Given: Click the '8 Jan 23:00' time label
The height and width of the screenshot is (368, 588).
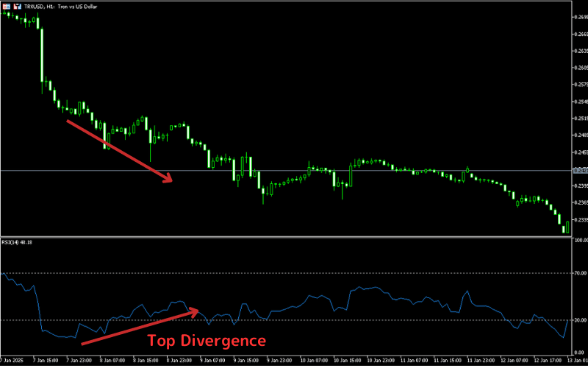Looking at the screenshot, I should click(x=179, y=361).
